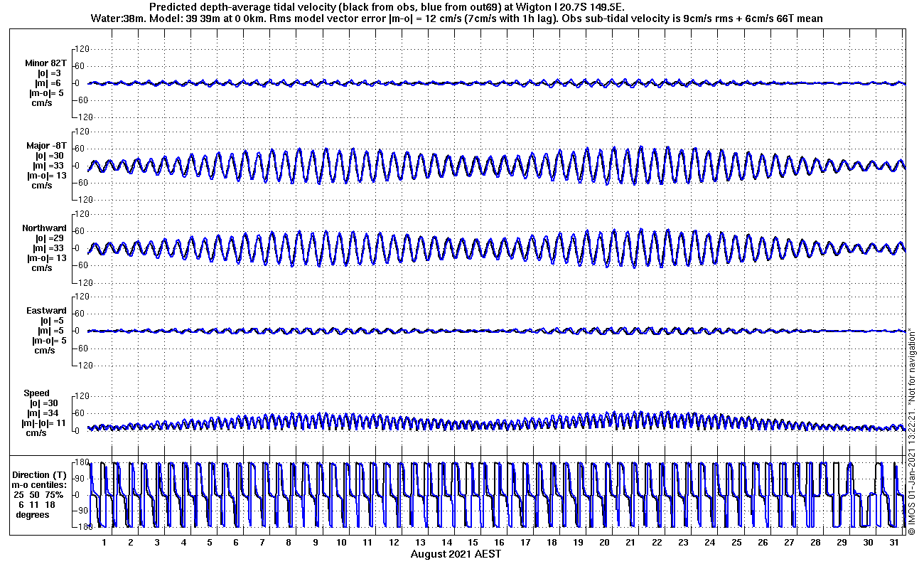The width and height of the screenshot is (924, 569).
Task: Click '|m-o|= 13' under the Major label
Action: (46, 176)
